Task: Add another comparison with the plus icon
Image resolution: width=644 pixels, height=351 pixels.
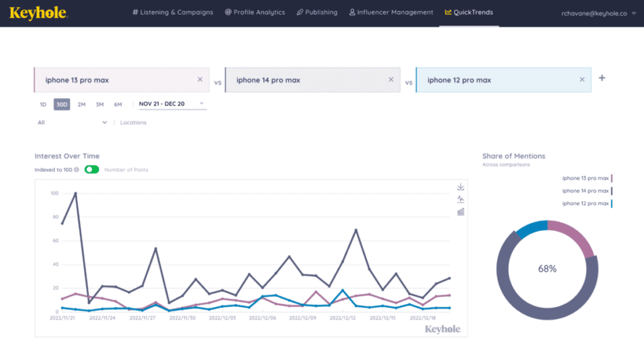Action: pos(602,77)
